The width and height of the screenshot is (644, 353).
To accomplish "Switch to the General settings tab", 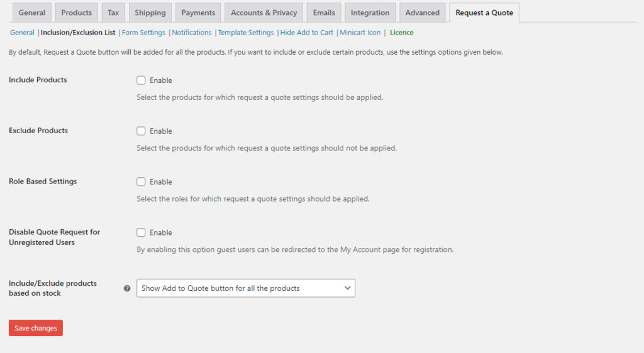I will click(31, 13).
